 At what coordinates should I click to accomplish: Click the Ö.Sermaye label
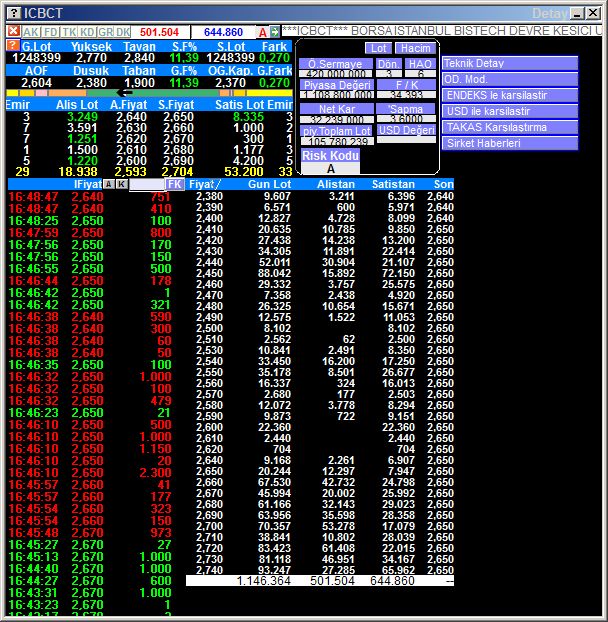click(x=336, y=64)
